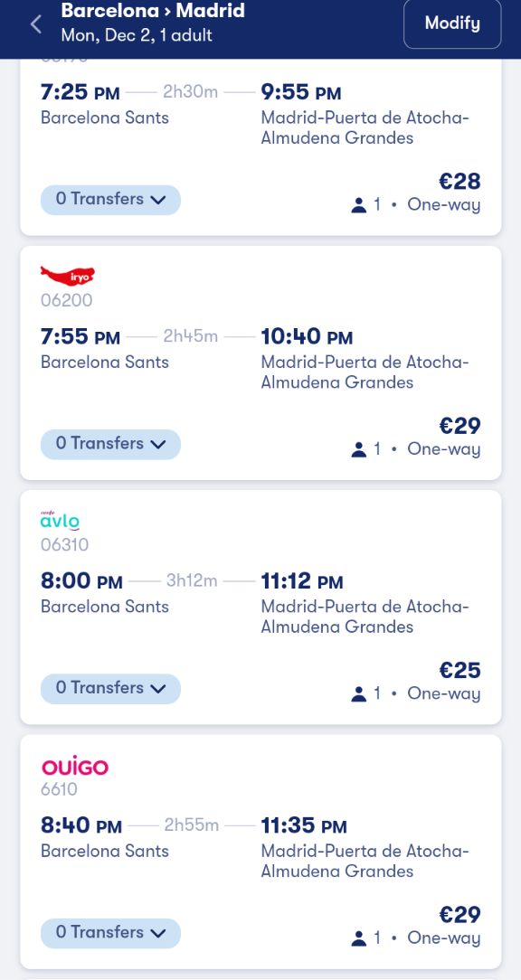Expand 0 Transfers on the 7:25 PM trip
Image resolution: width=521 pixels, height=980 pixels.
pyautogui.click(x=110, y=200)
